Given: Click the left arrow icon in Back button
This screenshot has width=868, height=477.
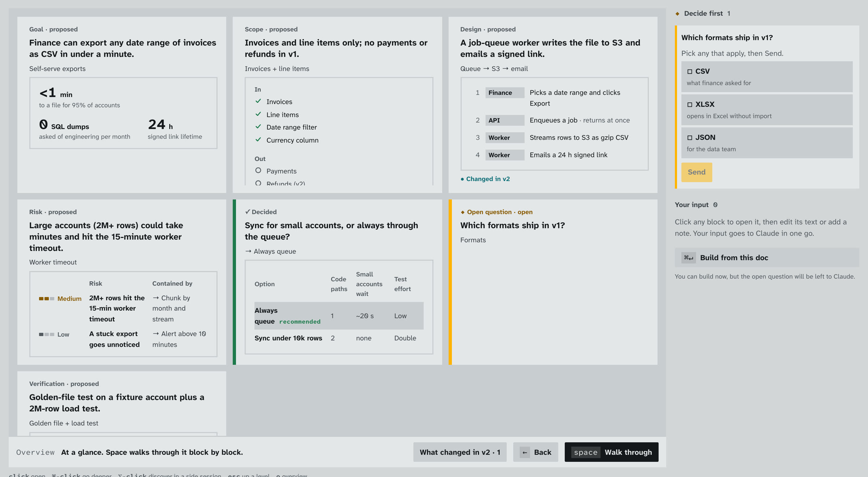Looking at the screenshot, I should pos(524,452).
